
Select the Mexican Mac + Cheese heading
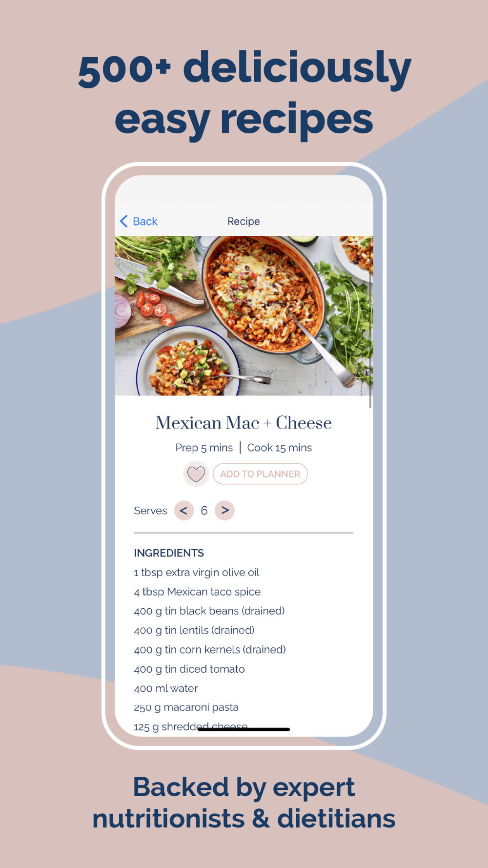[x=244, y=423]
